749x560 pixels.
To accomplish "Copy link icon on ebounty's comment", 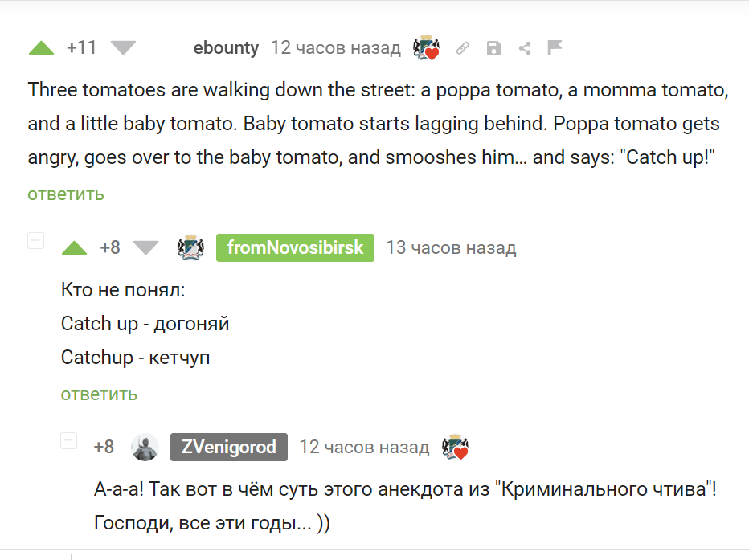I will (462, 48).
